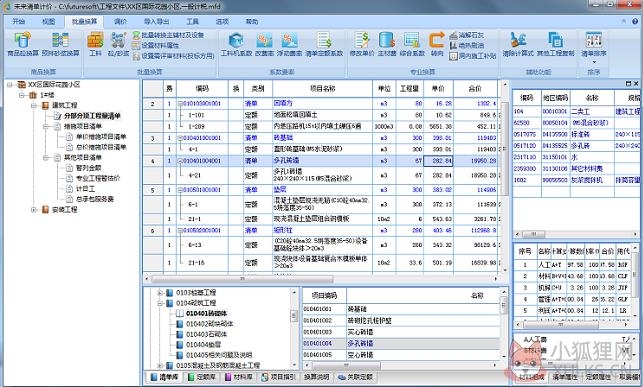Select 暂列金额 in the tree
The height and width of the screenshot is (387, 643).
pos(89,168)
